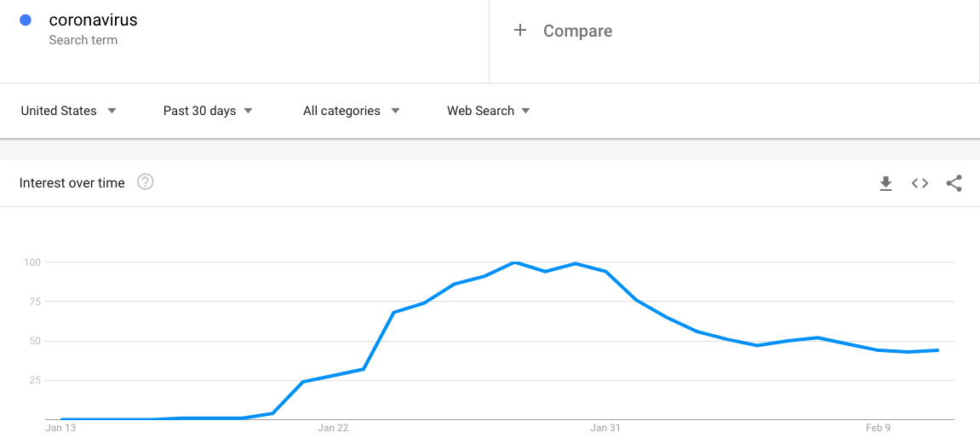Click the Jan 13 date marker
This screenshot has height=444, width=980.
pos(60,429)
